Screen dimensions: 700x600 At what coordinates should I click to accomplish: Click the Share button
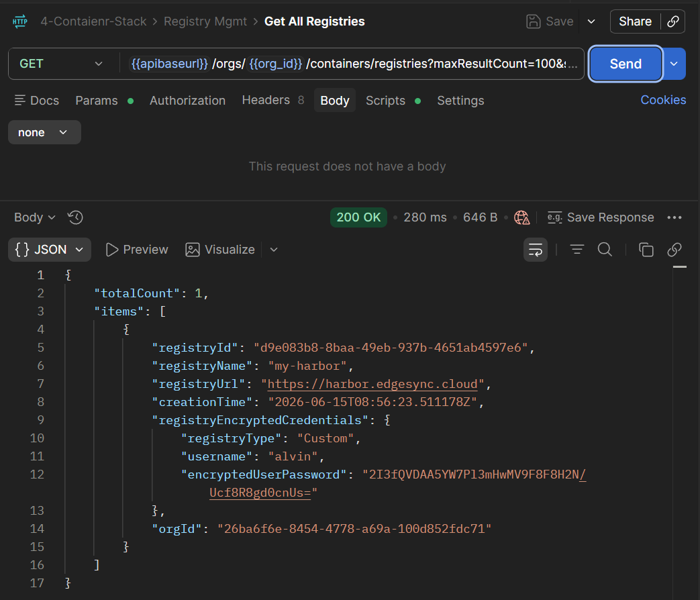pyautogui.click(x=635, y=21)
